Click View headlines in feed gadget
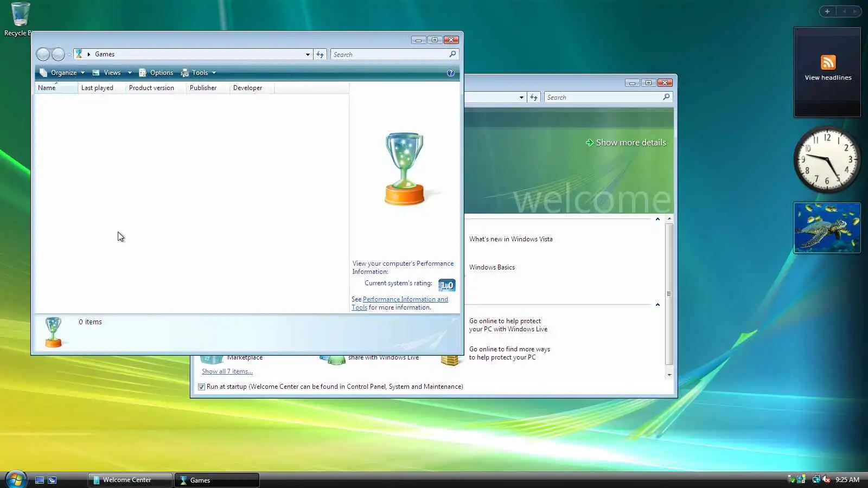This screenshot has width=868, height=488. click(828, 78)
